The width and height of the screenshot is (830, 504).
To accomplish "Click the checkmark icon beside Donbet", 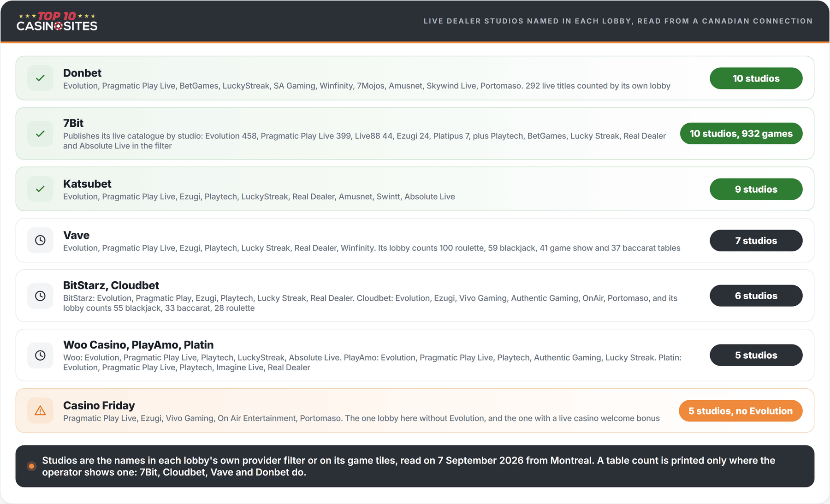I will point(41,78).
